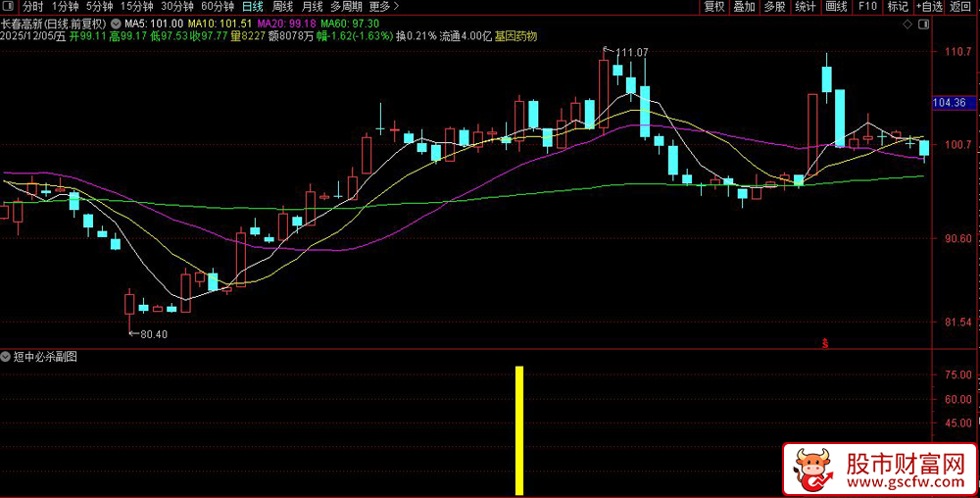Expand the main chart indicator dropdown arrow
The width and height of the screenshot is (980, 498).
point(115,24)
